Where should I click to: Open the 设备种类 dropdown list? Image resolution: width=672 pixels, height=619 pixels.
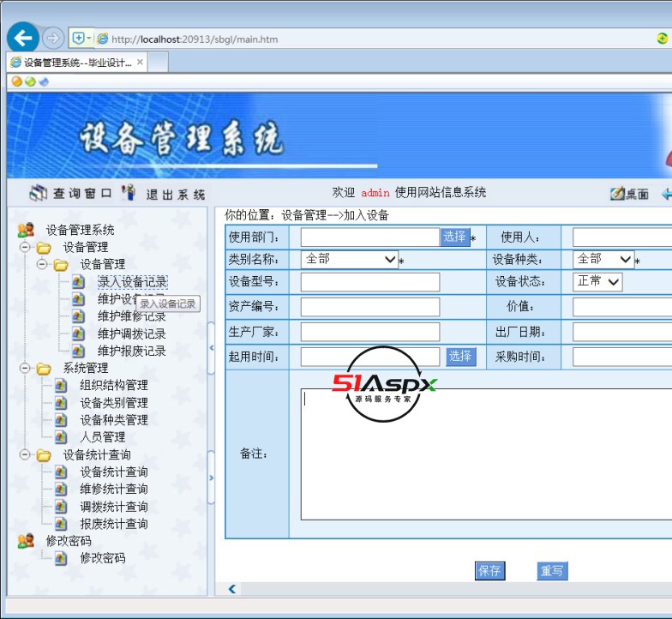click(603, 259)
